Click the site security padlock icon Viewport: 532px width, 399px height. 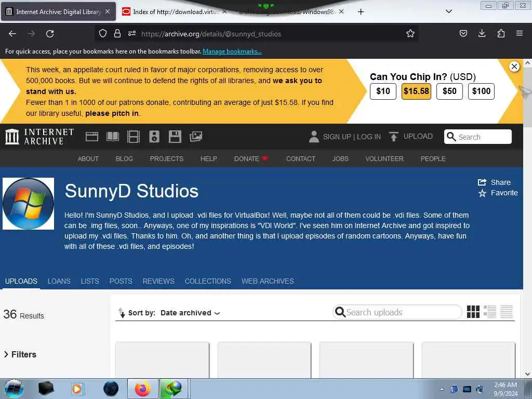[117, 33]
